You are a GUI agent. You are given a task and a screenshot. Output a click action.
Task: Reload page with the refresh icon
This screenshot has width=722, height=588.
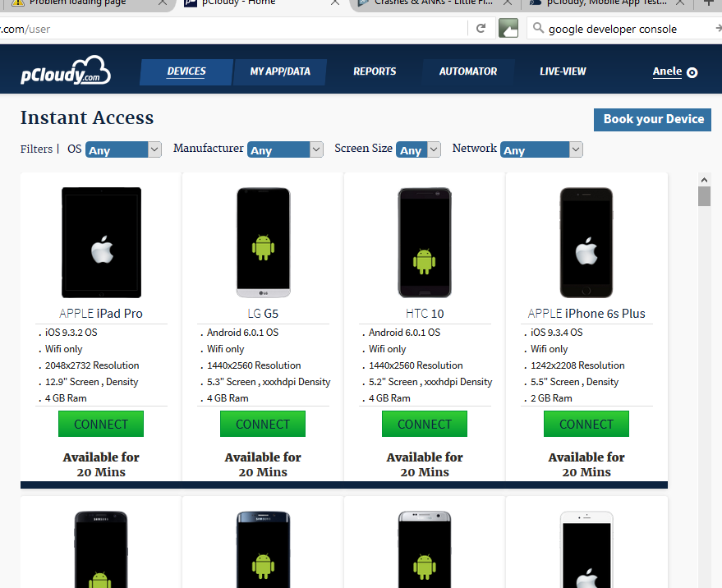[x=481, y=29]
